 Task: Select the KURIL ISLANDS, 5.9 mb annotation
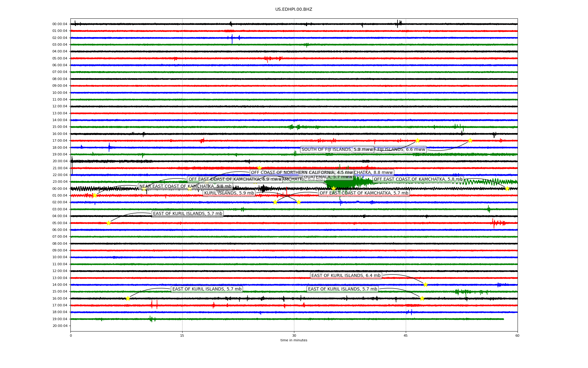(229, 193)
